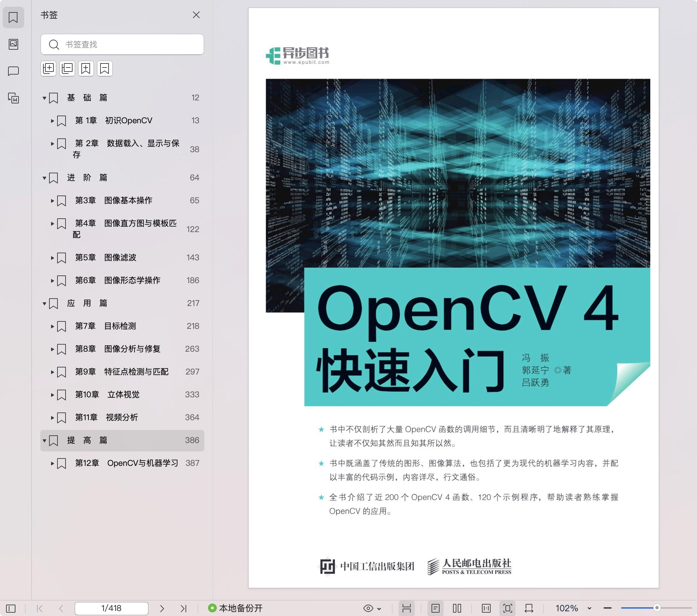Click the page number field 1/418
Screen dimensions: 697x616
tap(112, 608)
